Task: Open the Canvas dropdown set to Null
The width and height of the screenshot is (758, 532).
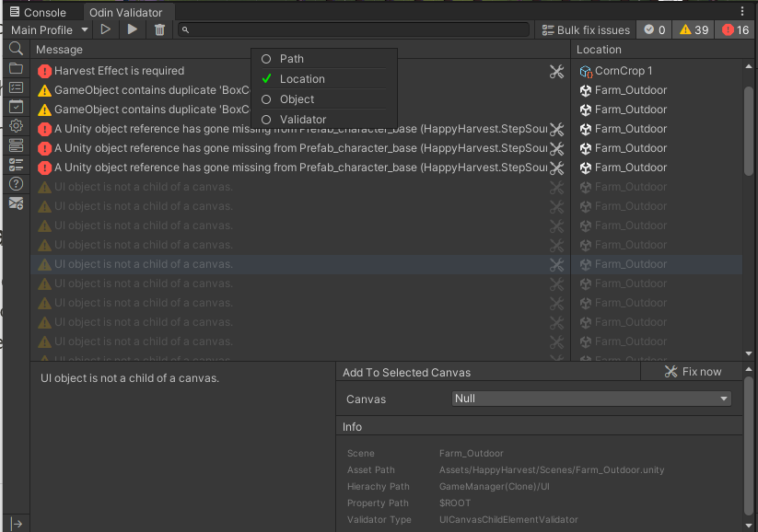Action: 591,399
